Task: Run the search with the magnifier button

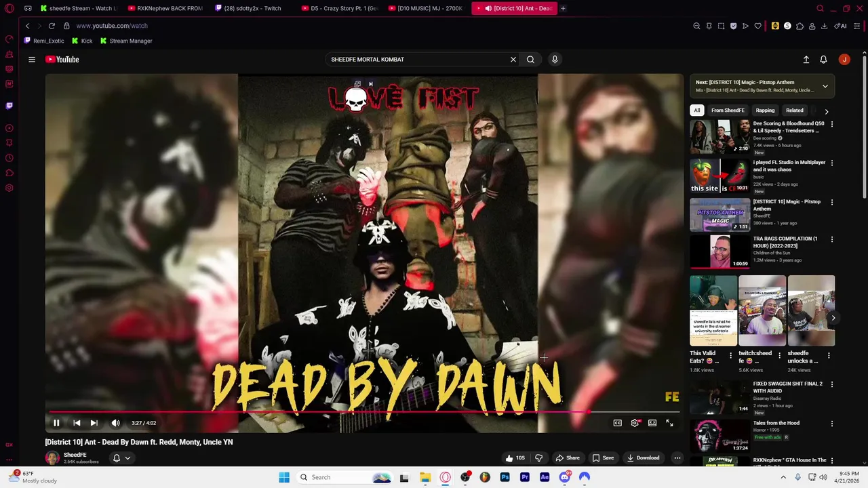Action: pyautogui.click(x=530, y=60)
